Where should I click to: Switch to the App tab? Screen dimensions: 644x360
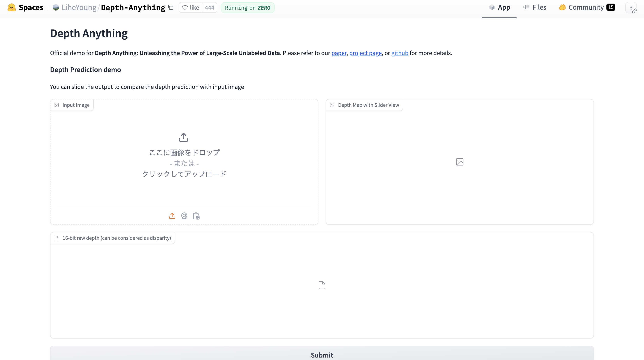point(499,8)
